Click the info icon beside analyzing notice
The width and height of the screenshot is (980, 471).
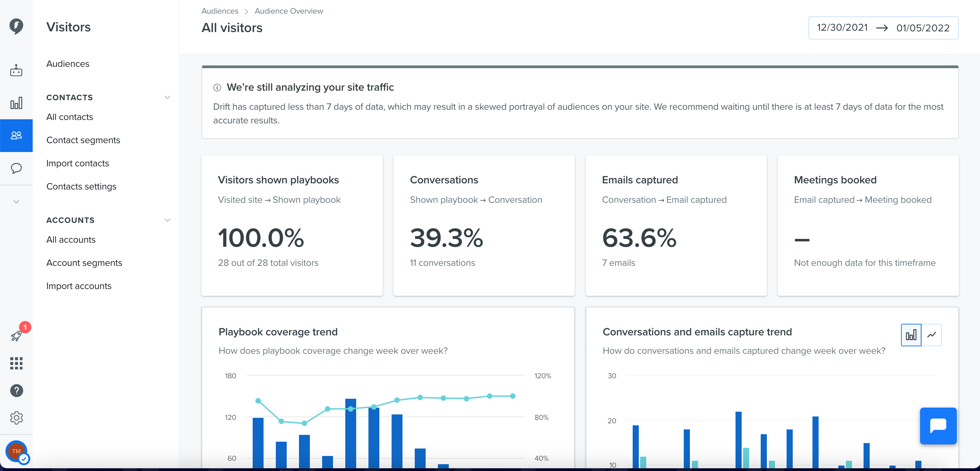[217, 88]
